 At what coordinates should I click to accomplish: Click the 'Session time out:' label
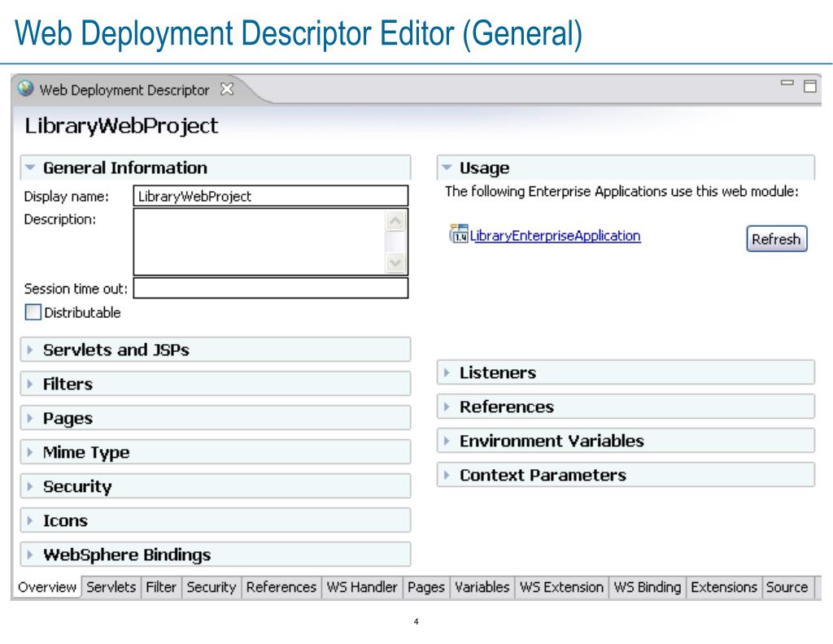click(76, 289)
